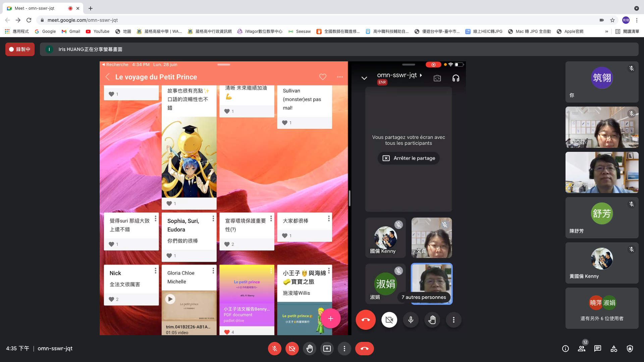The width and height of the screenshot is (644, 362).
Task: Toggle the recording indicator 錄製中
Action: point(20,49)
